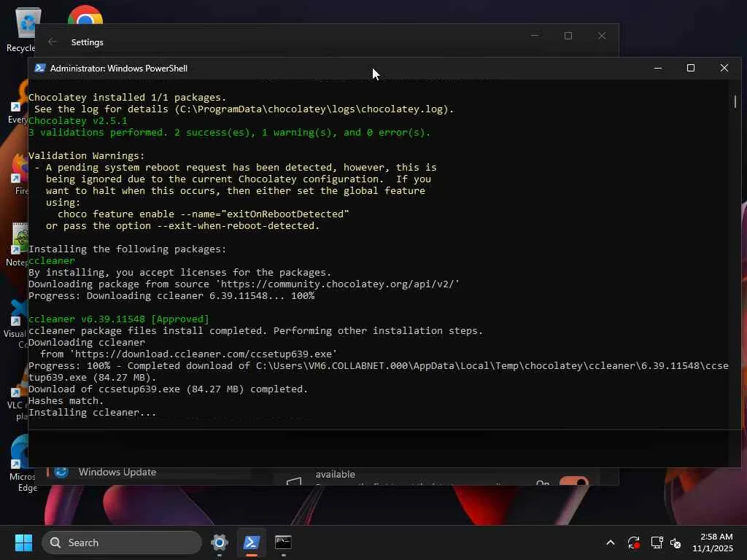
Task: Close the Settings window behind PowerShell
Action: pyautogui.click(x=602, y=36)
